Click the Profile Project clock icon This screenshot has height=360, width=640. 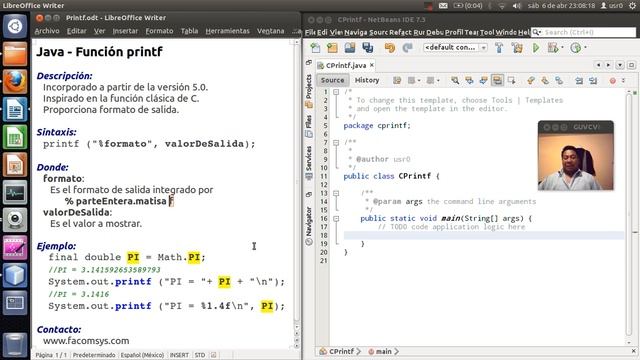[x=576, y=48]
